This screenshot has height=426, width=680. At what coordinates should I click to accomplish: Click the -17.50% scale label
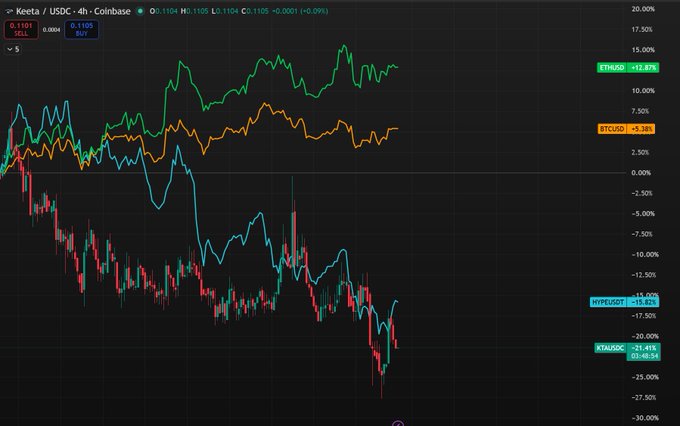pyautogui.click(x=644, y=315)
